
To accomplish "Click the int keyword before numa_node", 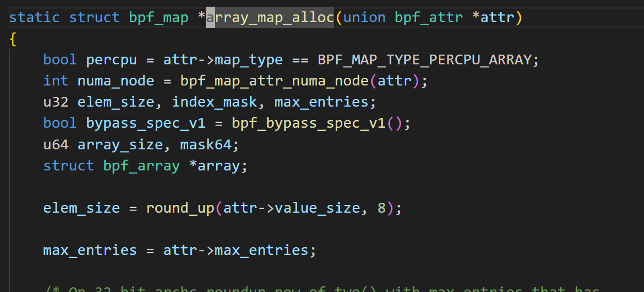I will [x=56, y=81].
